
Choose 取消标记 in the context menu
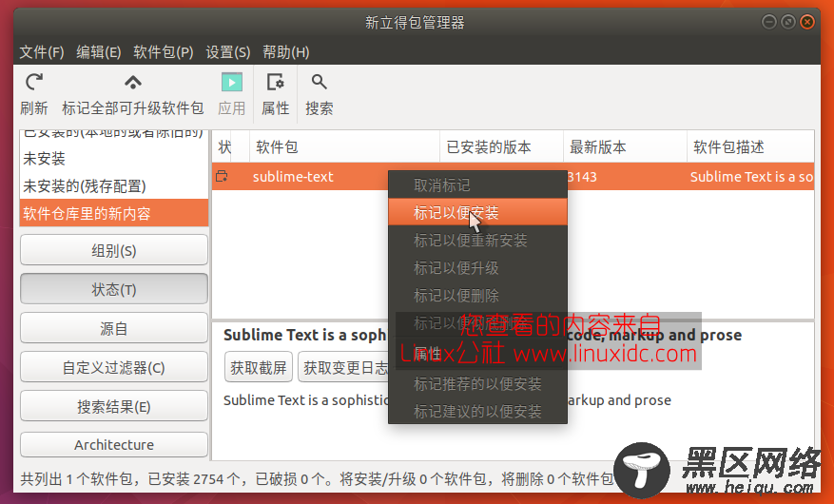[x=477, y=185]
